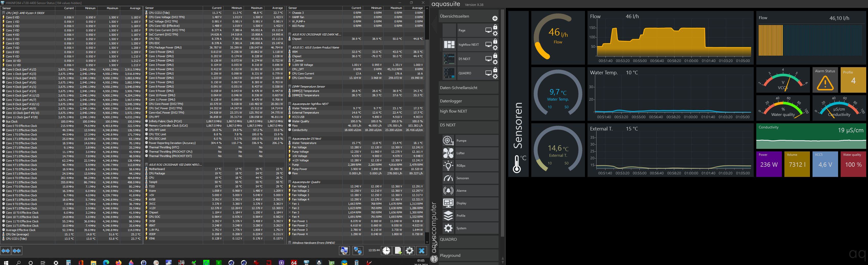The image size is (868, 265).
Task: Click desktop monitor icon for highflow NEXT page
Action: click(488, 44)
